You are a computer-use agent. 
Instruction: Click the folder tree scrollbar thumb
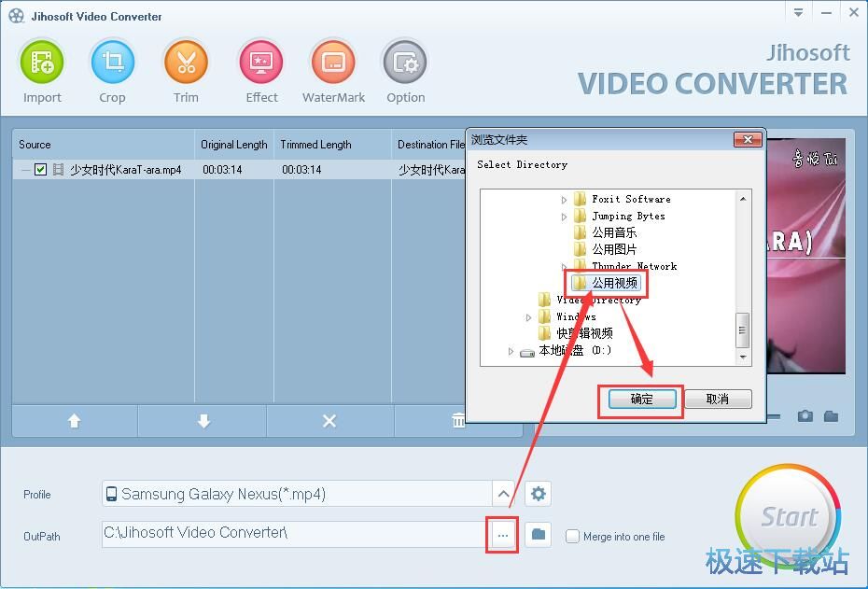tap(742, 330)
